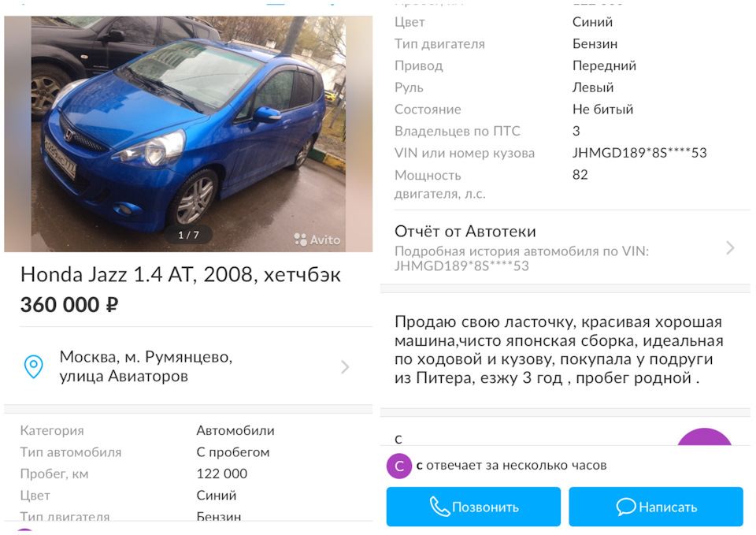This screenshot has height=535, width=756.
Task: Open the purple seller avatar 'C'
Action: click(398, 466)
